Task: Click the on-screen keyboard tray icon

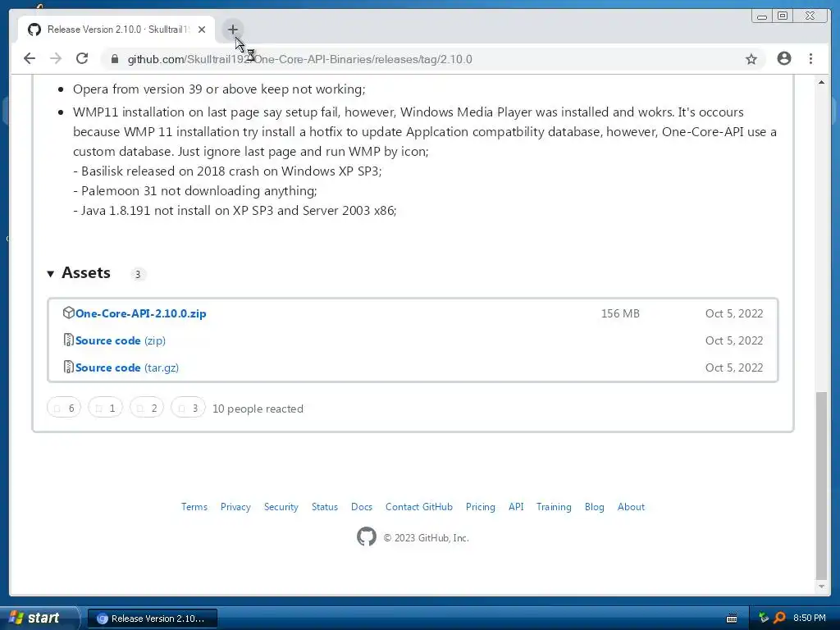Action: (x=731, y=619)
